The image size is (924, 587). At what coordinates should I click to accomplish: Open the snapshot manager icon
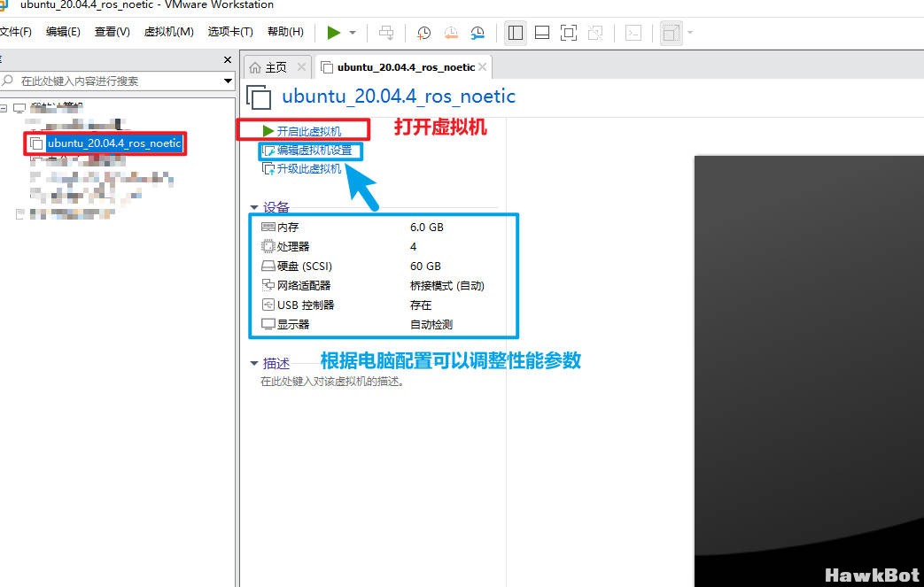[x=478, y=33]
